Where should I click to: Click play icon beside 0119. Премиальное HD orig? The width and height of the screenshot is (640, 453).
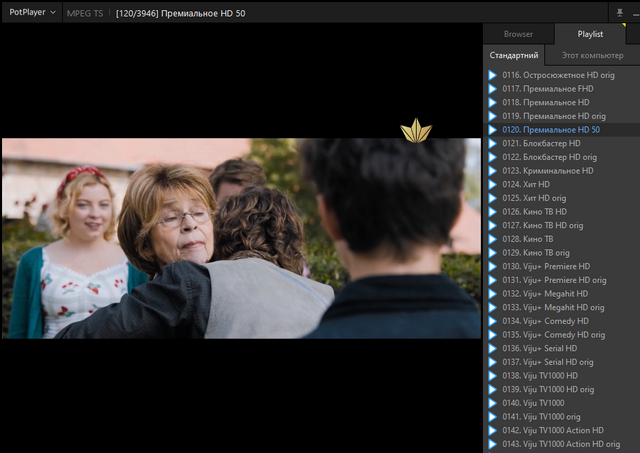(493, 116)
